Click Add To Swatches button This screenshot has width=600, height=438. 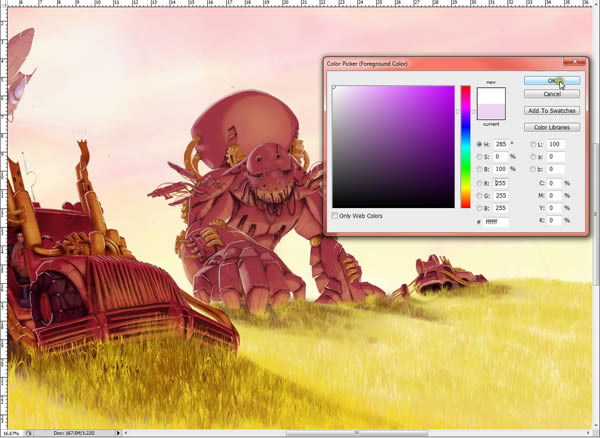click(552, 111)
